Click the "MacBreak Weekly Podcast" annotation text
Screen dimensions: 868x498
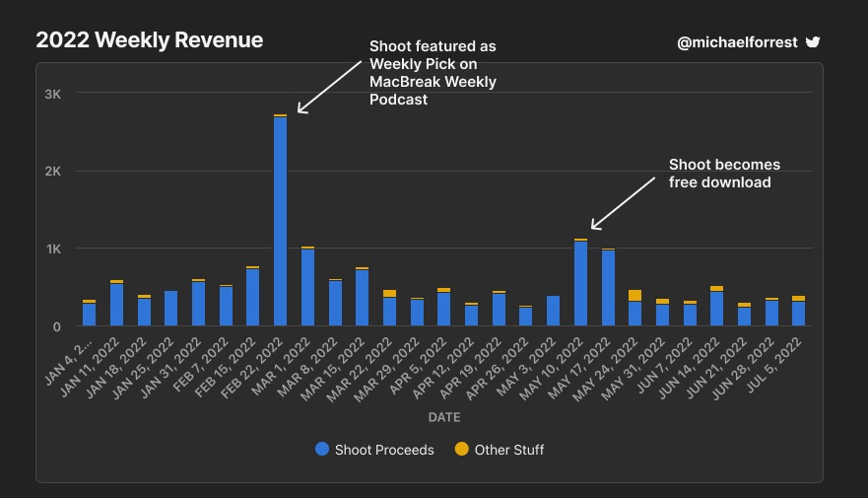433,91
